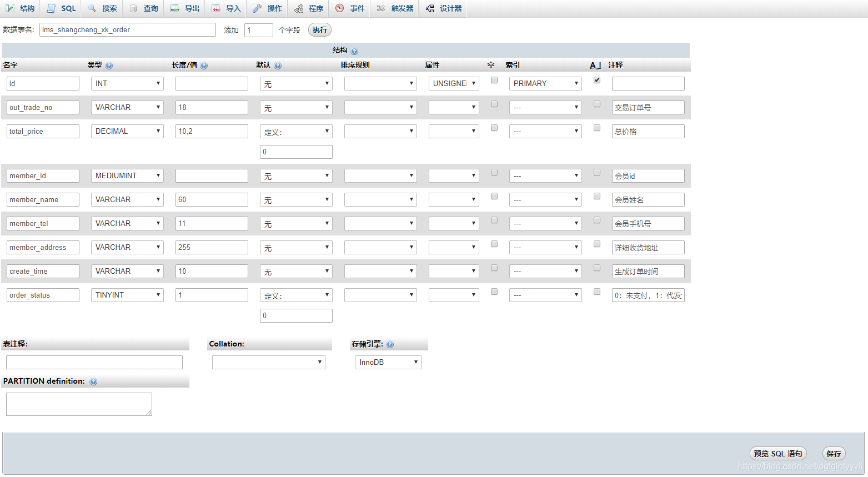868x477 pixels.
Task: Click length field with value 255
Action: [212, 247]
